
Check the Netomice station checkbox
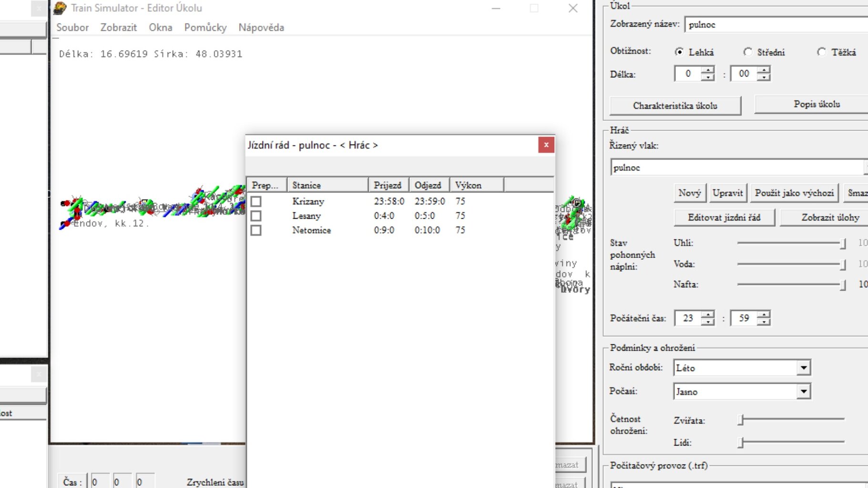pos(256,230)
